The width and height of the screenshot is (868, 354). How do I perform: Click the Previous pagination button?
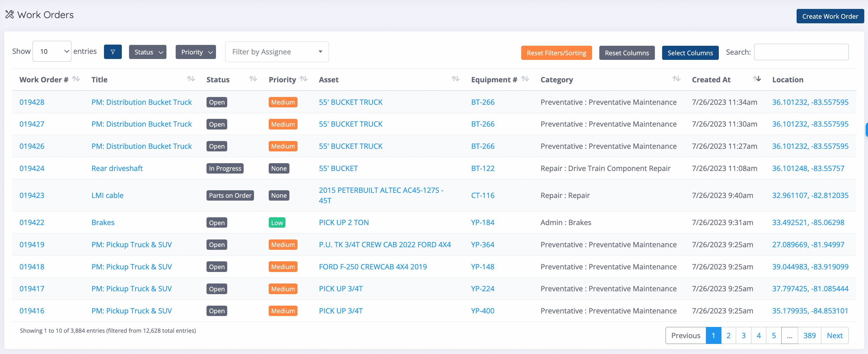coord(686,336)
